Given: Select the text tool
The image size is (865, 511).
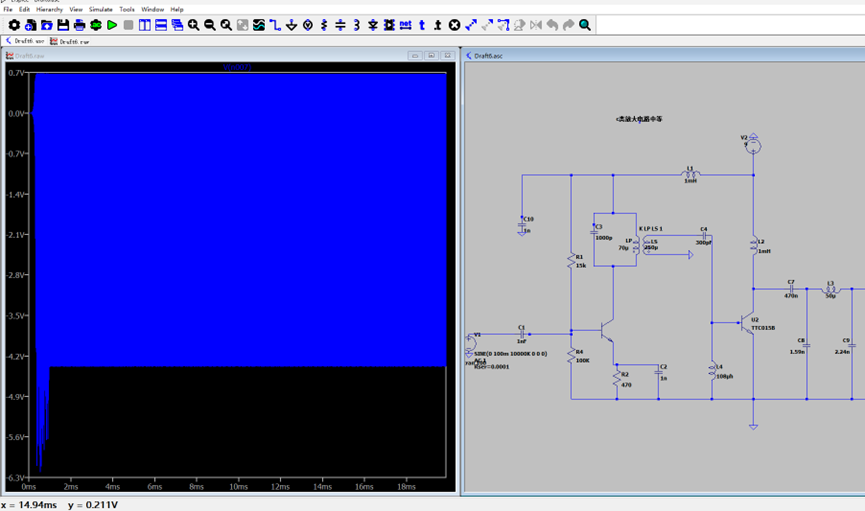Looking at the screenshot, I should [x=422, y=25].
